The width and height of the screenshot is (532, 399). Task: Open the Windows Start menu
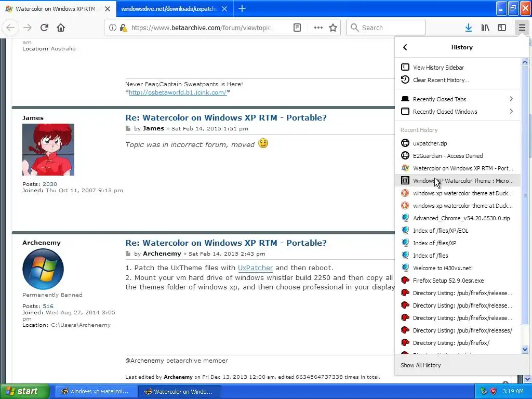point(24,391)
